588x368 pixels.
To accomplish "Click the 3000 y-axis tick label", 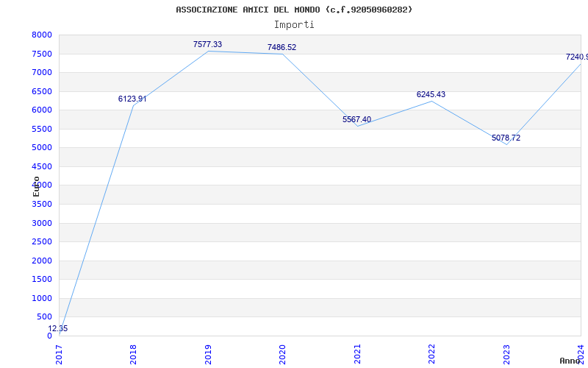I will tap(42, 223).
